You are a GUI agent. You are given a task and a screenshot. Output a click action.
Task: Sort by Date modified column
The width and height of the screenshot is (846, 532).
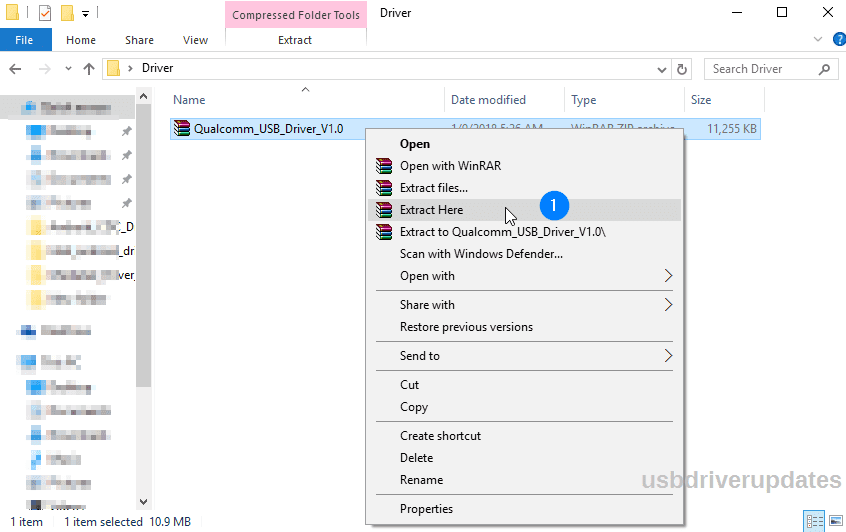coord(488,100)
